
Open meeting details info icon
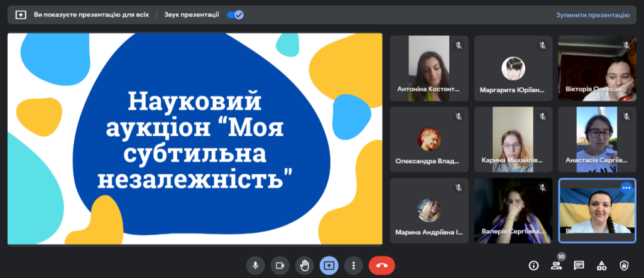pos(533,265)
